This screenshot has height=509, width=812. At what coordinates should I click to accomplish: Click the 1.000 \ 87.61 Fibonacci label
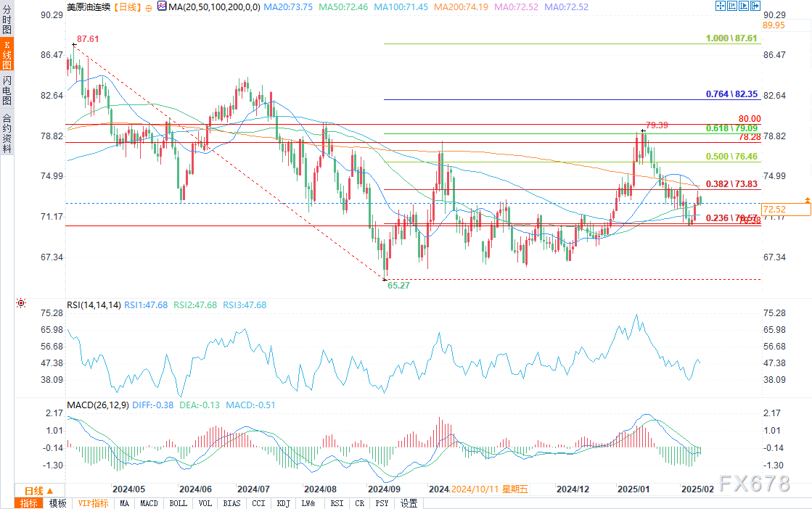pyautogui.click(x=731, y=38)
